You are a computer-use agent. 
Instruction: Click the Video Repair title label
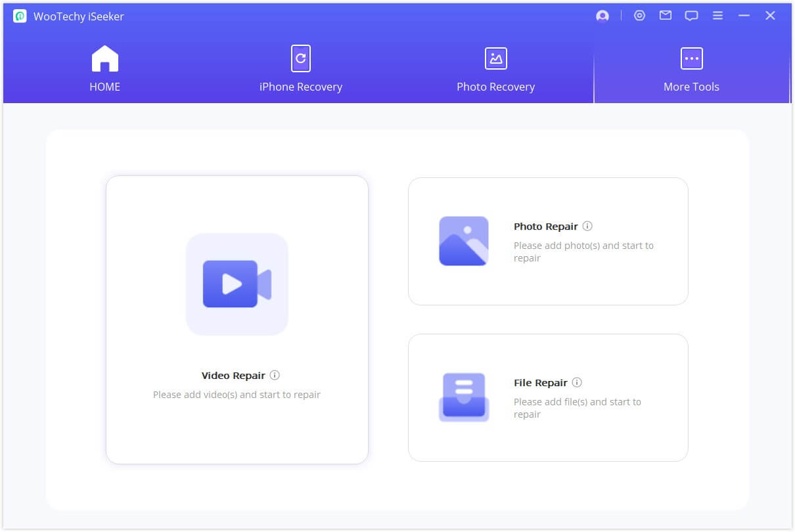pos(233,376)
